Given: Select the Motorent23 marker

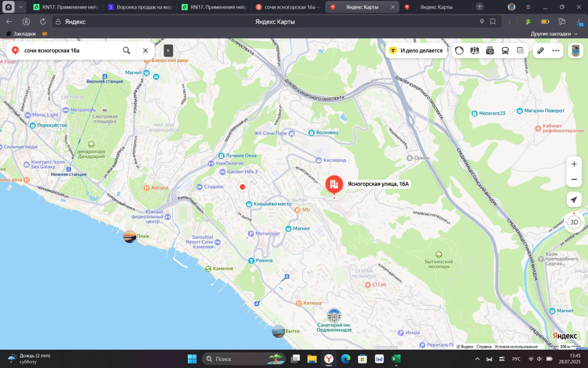Looking at the screenshot, I should [475, 113].
